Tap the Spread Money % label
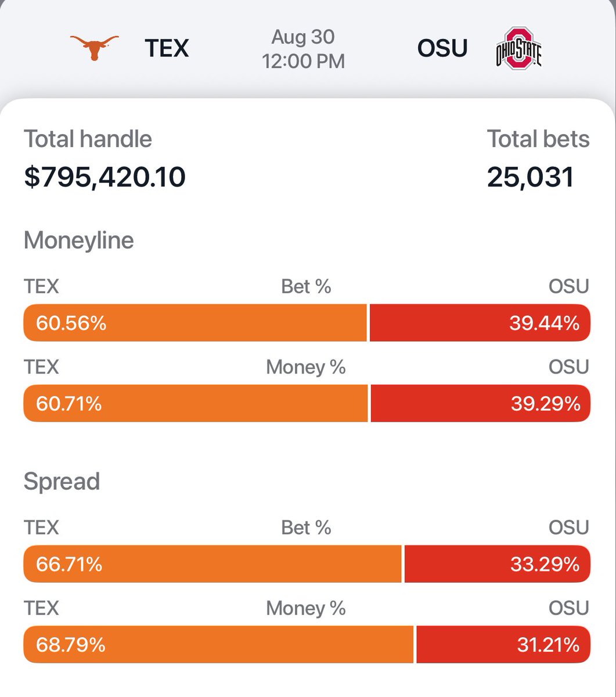The image size is (616, 697). 306,608
